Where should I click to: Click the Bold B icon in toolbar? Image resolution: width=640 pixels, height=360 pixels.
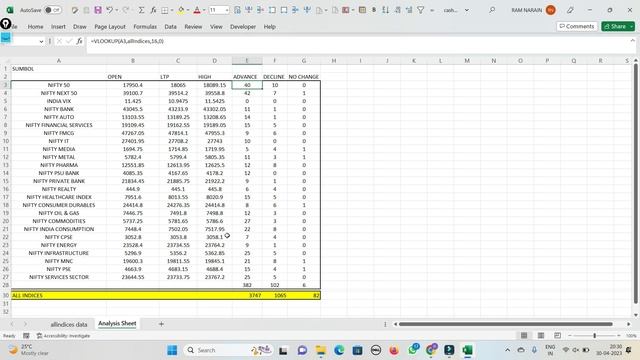tap(374, 10)
